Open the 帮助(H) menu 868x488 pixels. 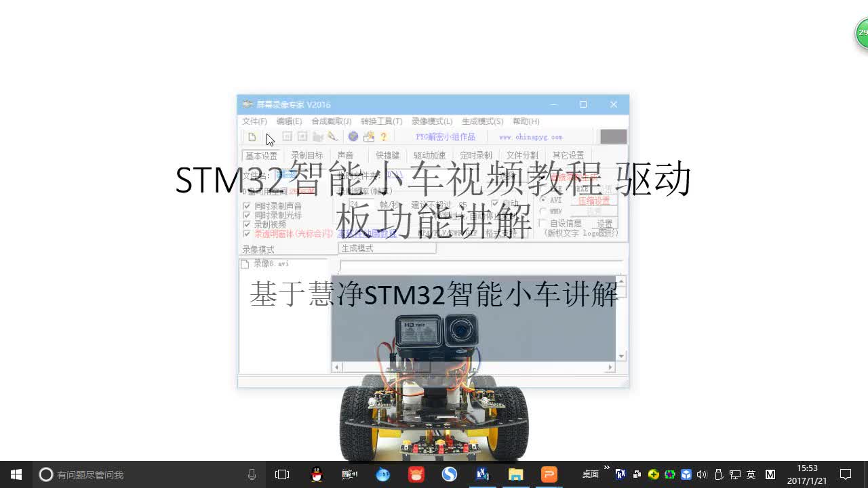click(x=526, y=121)
